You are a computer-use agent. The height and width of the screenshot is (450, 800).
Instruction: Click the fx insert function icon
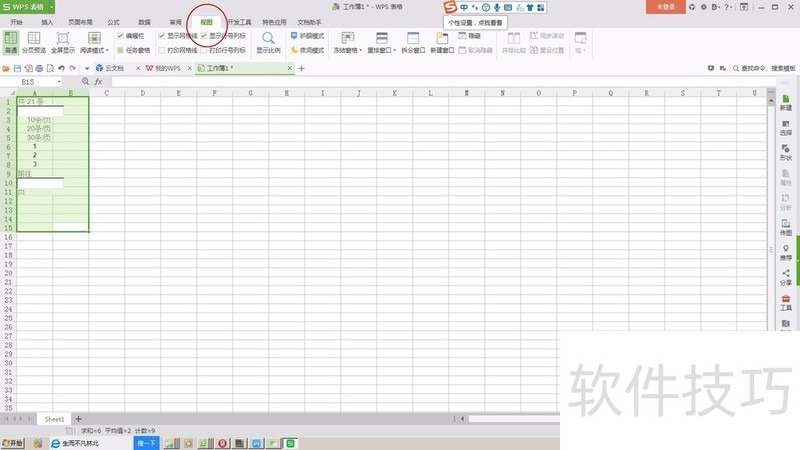(98, 81)
